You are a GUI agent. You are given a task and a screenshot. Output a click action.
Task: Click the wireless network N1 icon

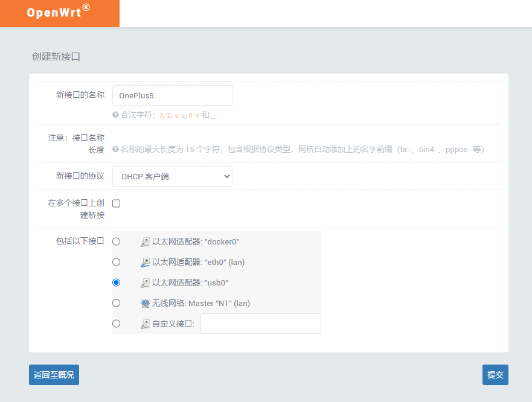pyautogui.click(x=145, y=303)
